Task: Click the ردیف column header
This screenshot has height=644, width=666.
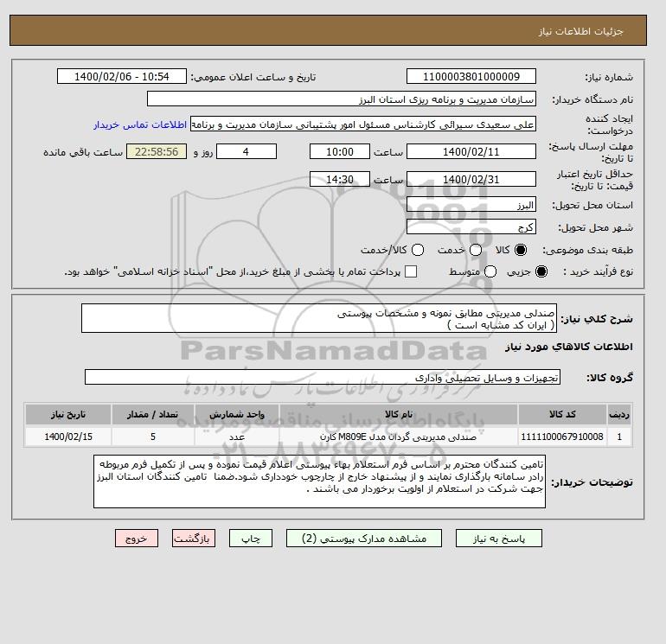Action: click(x=619, y=414)
